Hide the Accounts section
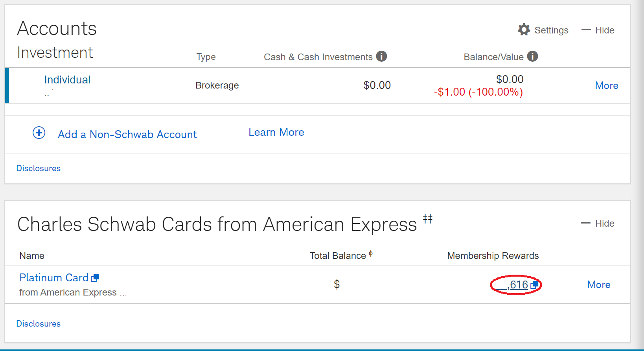This screenshot has width=644, height=351. tap(598, 30)
